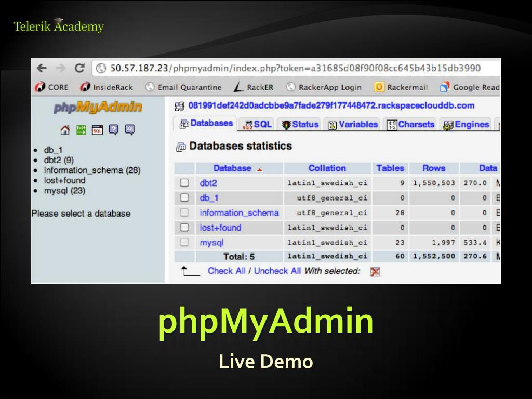This screenshot has width=532, height=399.
Task: Reload the page with the refresh icon
Action: pyautogui.click(x=79, y=68)
